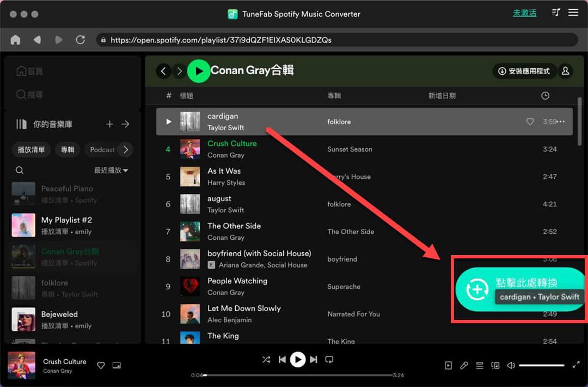Viewport: 588px width, 387px height.
Task: Seek within the song progress bar
Action: coord(298,375)
